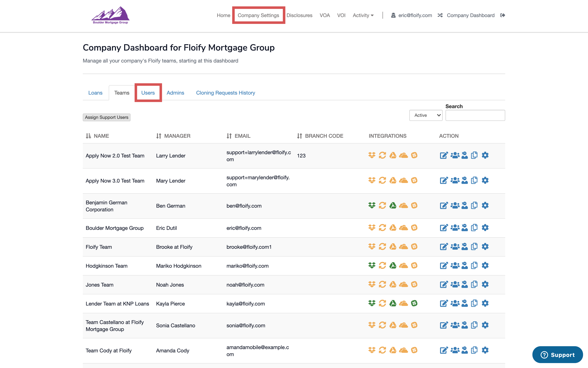The height and width of the screenshot is (368, 588).
Task: Click cloud integration icon for Team Cody at Floify
Action: (403, 350)
